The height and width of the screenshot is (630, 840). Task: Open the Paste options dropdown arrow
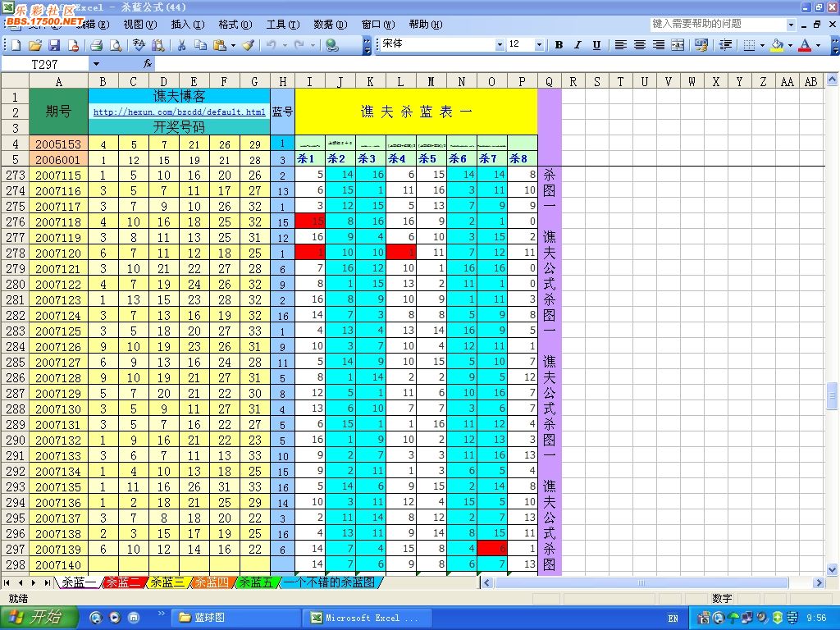233,46
